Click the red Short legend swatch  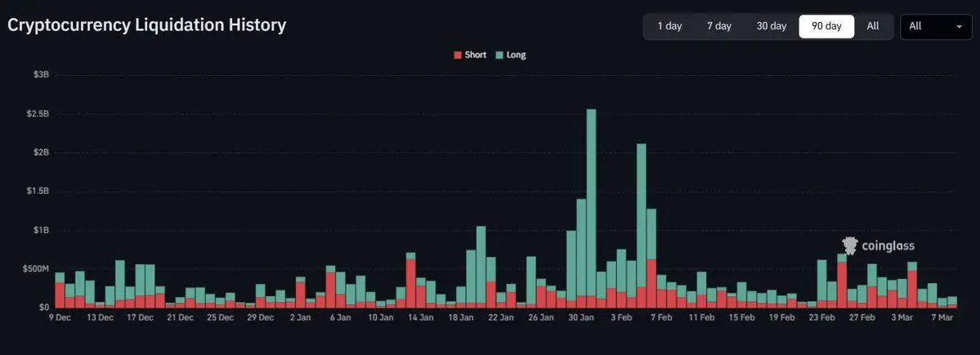tap(458, 55)
